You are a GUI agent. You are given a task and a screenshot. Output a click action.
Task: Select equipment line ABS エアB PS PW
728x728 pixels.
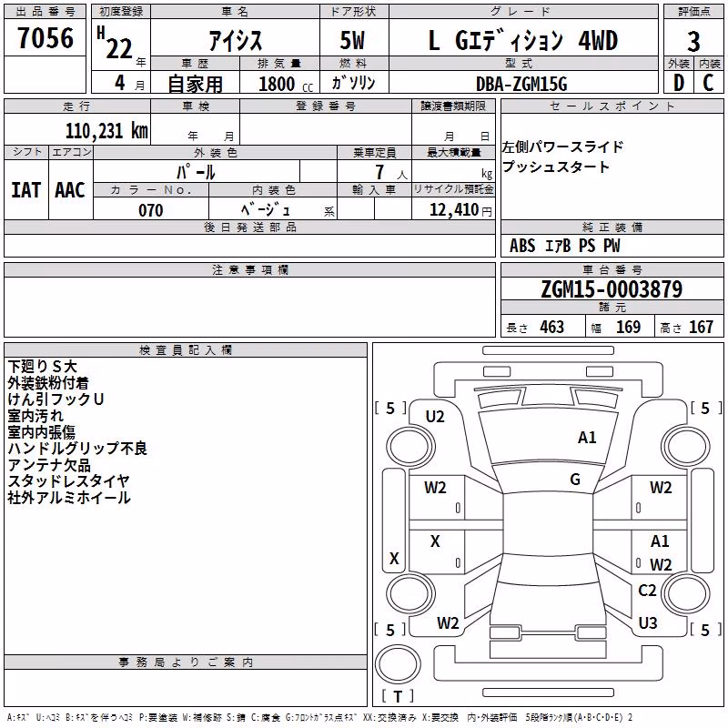[564, 246]
